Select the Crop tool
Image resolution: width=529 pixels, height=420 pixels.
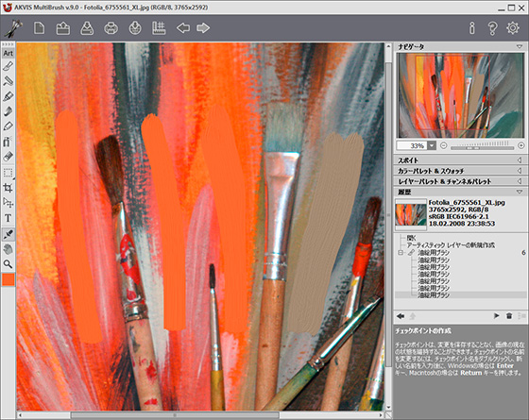point(9,188)
